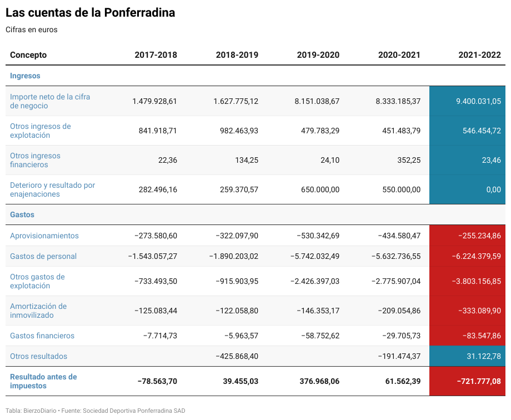
Task: Select the value −125.083,44
Action: click(x=156, y=311)
